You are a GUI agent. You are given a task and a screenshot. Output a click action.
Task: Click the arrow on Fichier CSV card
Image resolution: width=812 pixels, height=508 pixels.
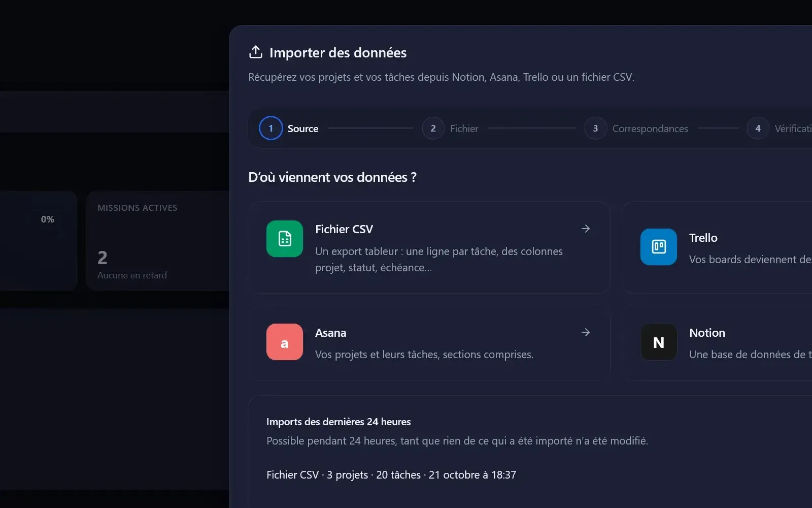pyautogui.click(x=586, y=229)
